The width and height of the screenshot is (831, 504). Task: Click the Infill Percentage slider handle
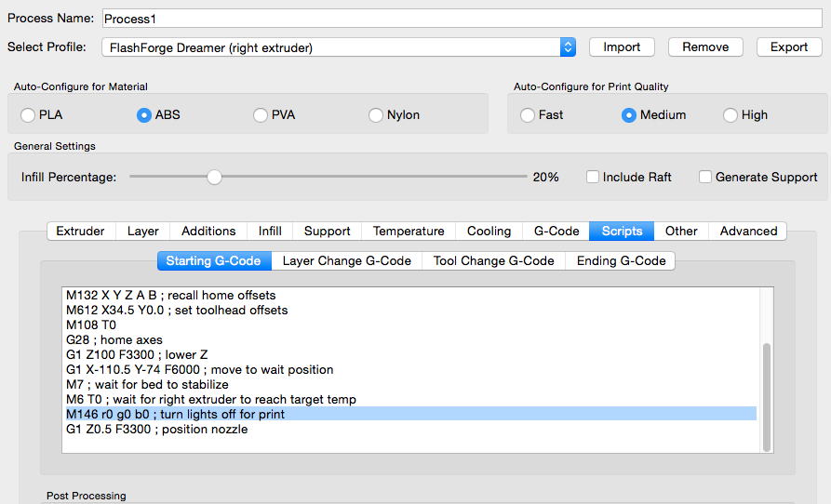(214, 177)
